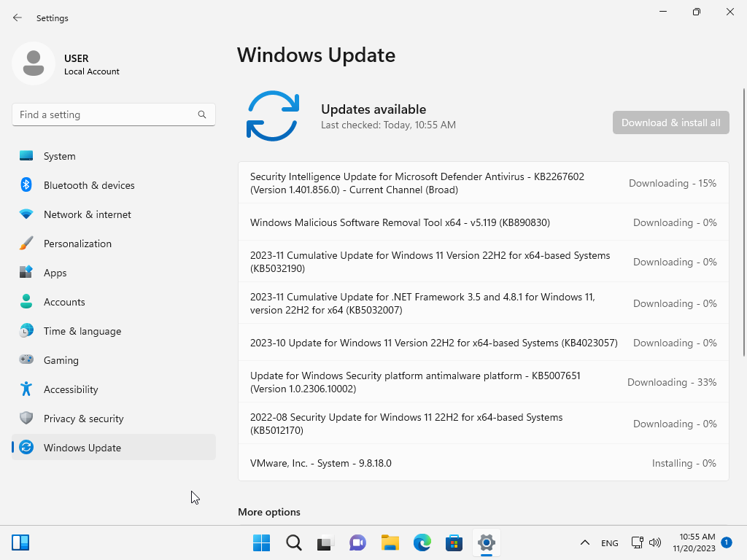Select Personalization in the sidebar
The image size is (747, 560).
(113, 243)
